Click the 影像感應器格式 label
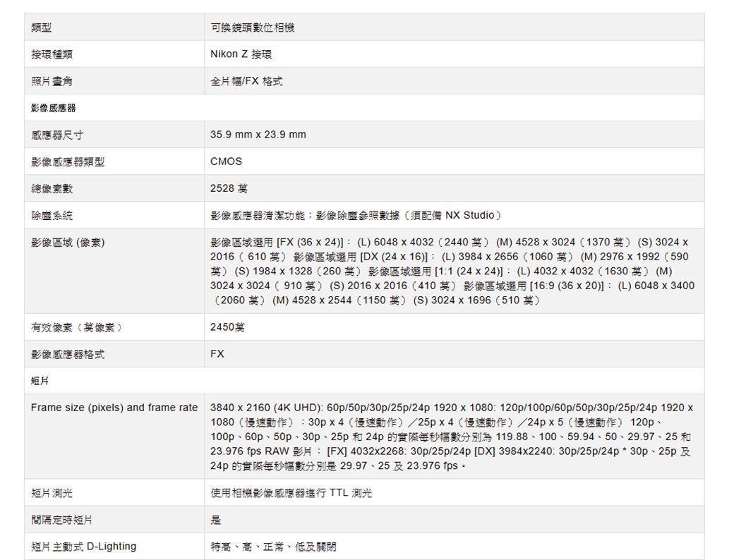Viewport: 734px width, 560px height. (x=68, y=355)
